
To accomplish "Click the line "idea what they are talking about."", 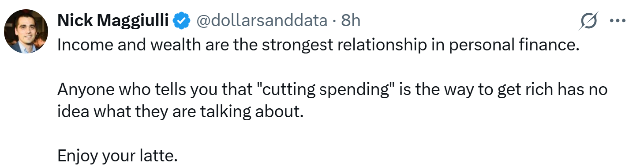I will (x=181, y=111).
